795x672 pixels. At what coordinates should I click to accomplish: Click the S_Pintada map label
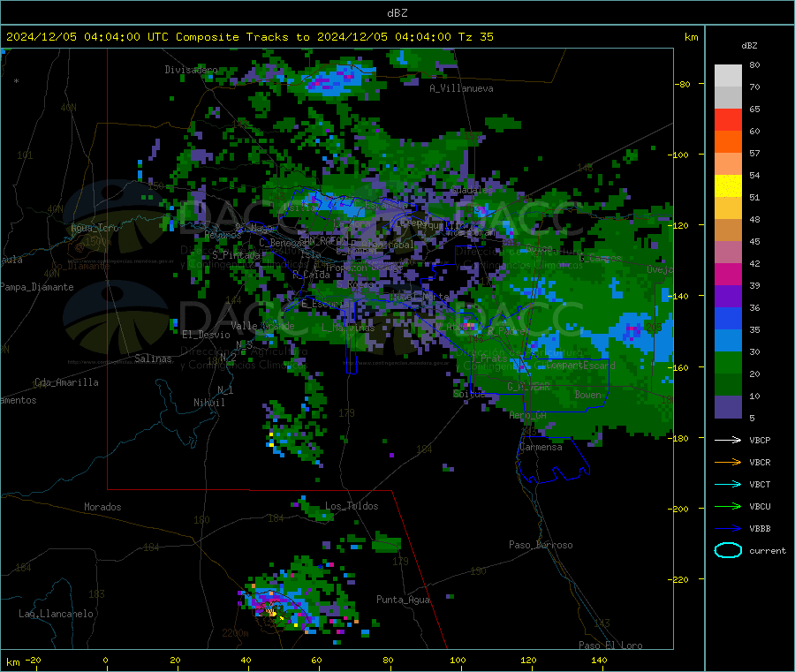(236, 255)
